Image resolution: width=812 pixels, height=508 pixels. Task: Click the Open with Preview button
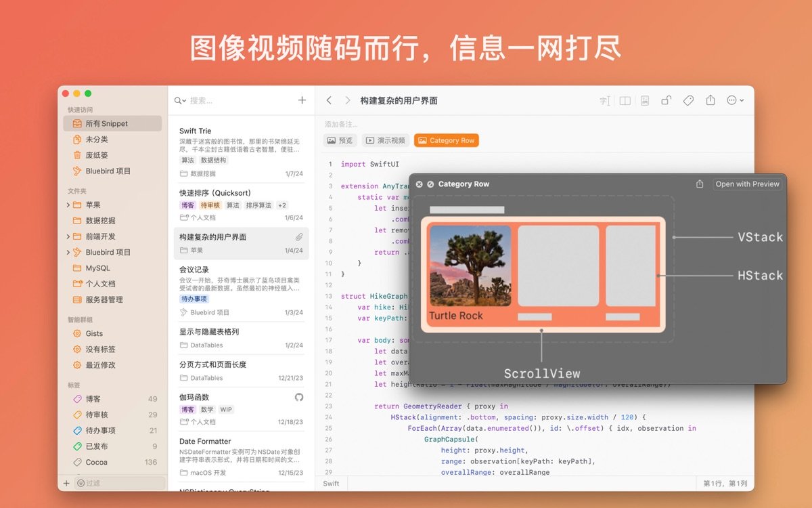click(x=747, y=184)
